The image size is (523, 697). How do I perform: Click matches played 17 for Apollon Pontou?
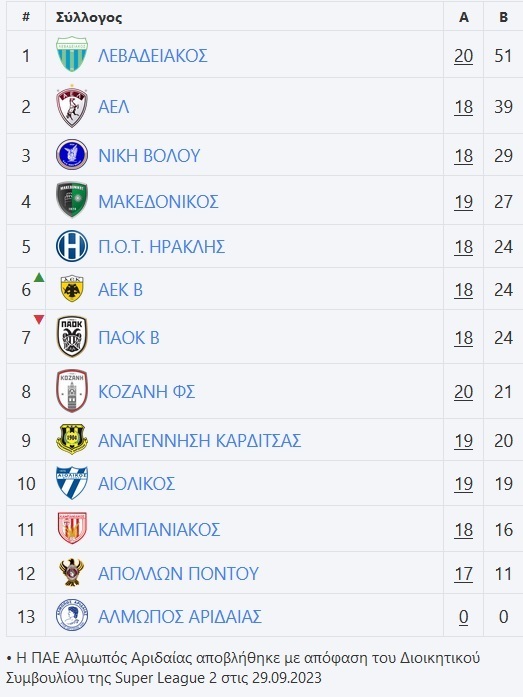pos(463,573)
